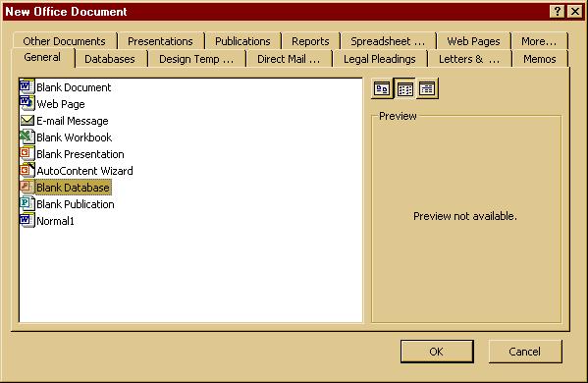Click the Word icon beside Normal1

27,220
